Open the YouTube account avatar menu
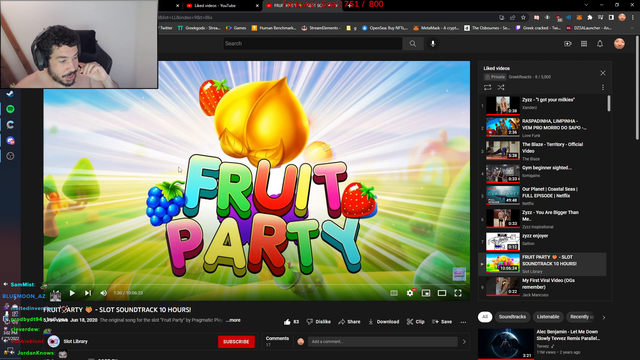This screenshot has width=640, height=360. pos(619,43)
